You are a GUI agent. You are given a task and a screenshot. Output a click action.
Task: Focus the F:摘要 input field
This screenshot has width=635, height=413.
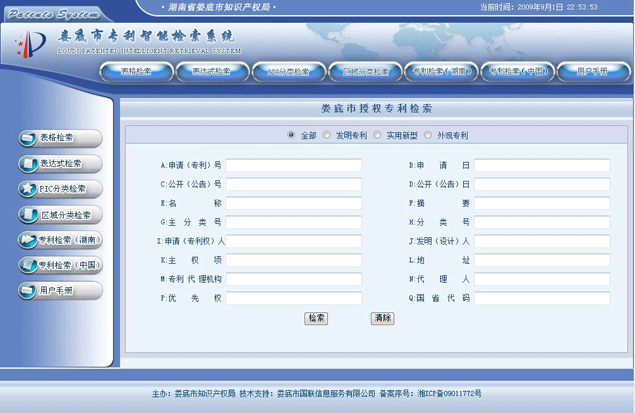tap(542, 203)
